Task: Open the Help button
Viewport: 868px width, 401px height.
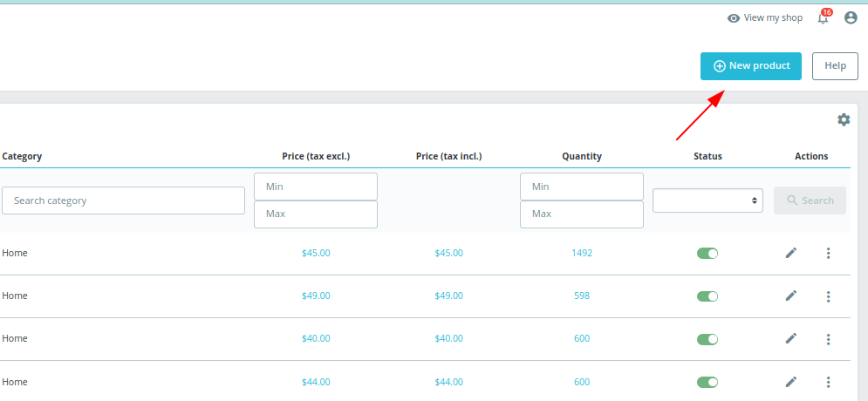Action: click(836, 66)
